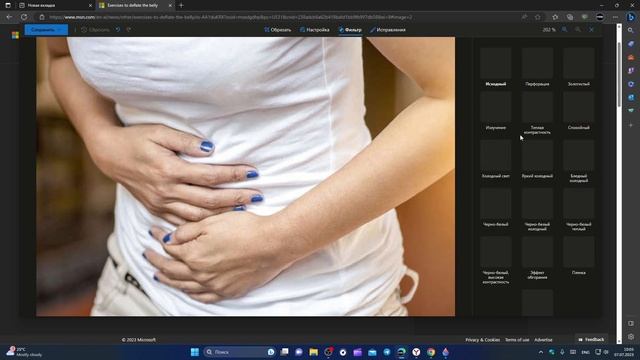The height and width of the screenshot is (360, 640).
Task: Apply the Теплая контрастность filter thumbnail
Action: click(x=537, y=107)
